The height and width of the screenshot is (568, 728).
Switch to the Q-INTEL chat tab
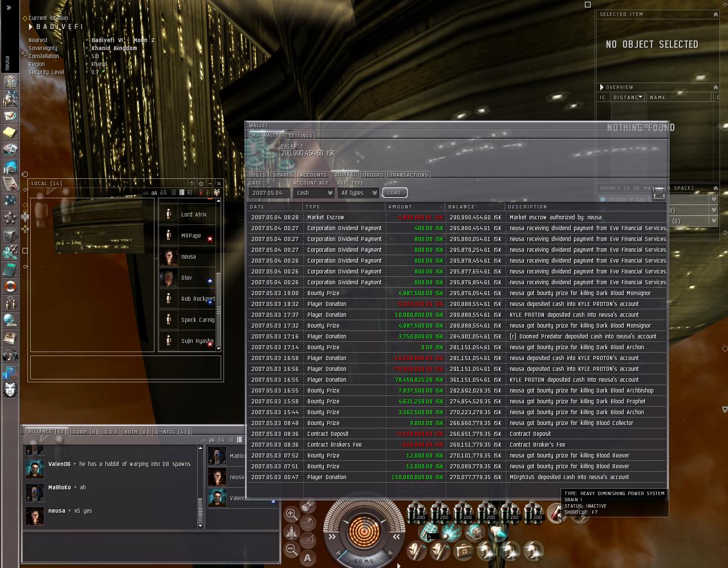pyautogui.click(x=172, y=432)
